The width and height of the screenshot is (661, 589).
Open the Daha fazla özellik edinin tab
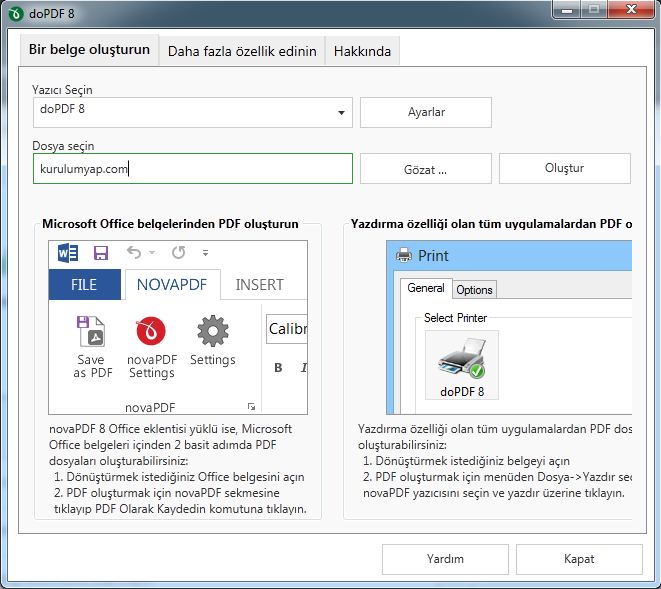click(242, 51)
